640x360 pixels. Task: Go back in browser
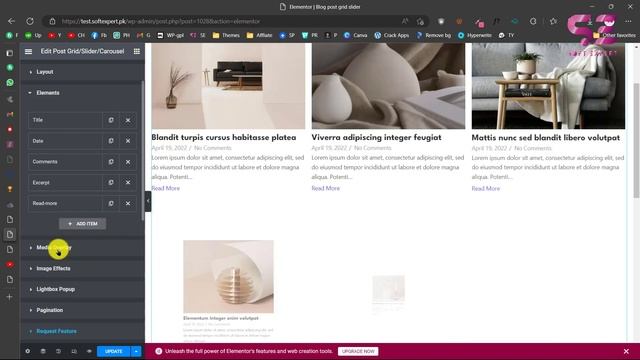pyautogui.click(x=11, y=21)
